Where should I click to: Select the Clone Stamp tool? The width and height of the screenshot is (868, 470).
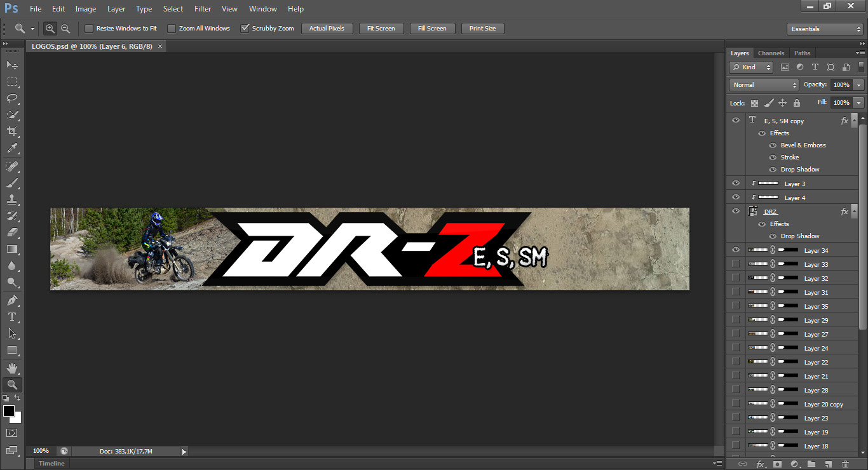click(12, 199)
